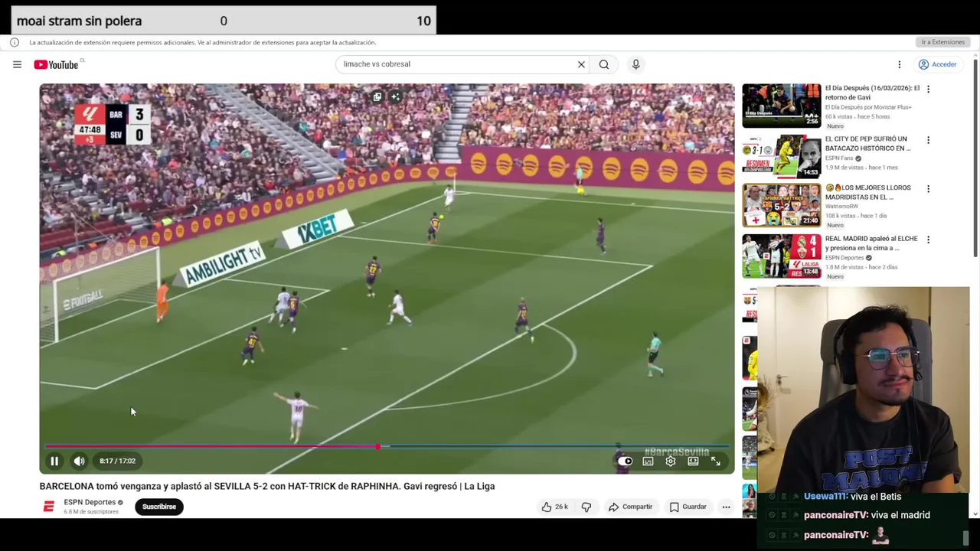This screenshot has width=980, height=551.
Task: Switch the player to theater mode
Action: [x=693, y=461]
